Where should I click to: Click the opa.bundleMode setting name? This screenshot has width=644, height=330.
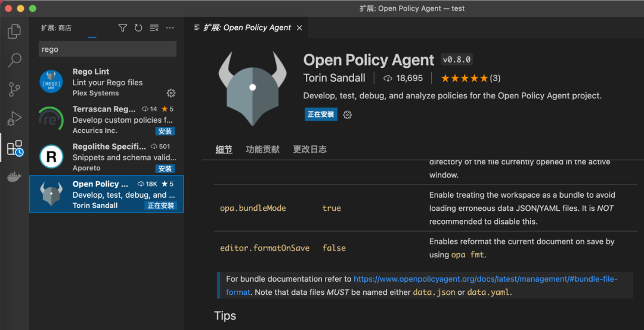point(253,208)
